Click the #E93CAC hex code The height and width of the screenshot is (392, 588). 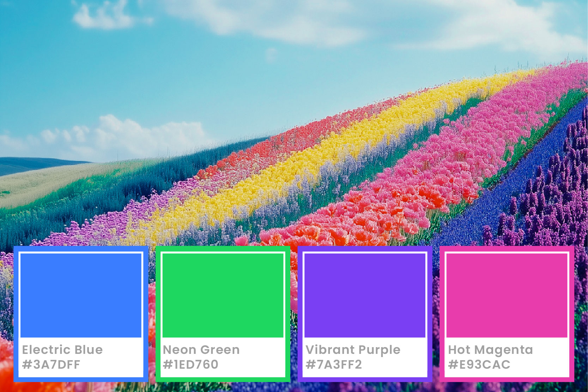(479, 364)
